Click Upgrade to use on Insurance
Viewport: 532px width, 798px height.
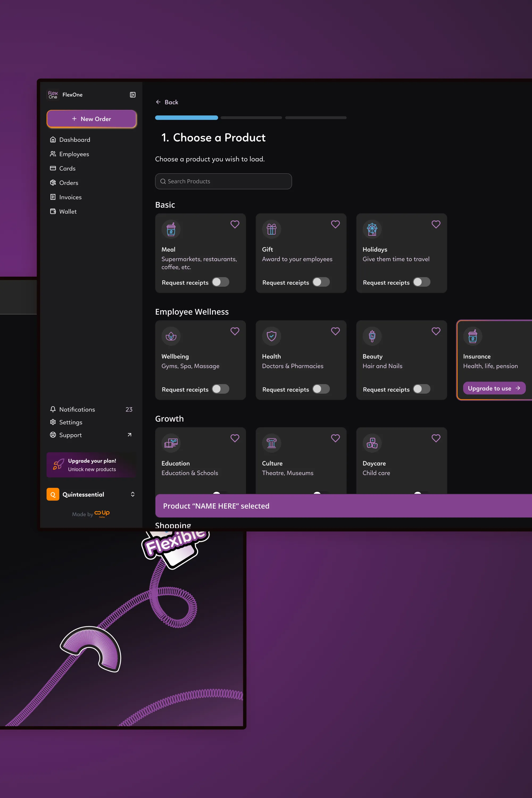tap(494, 388)
